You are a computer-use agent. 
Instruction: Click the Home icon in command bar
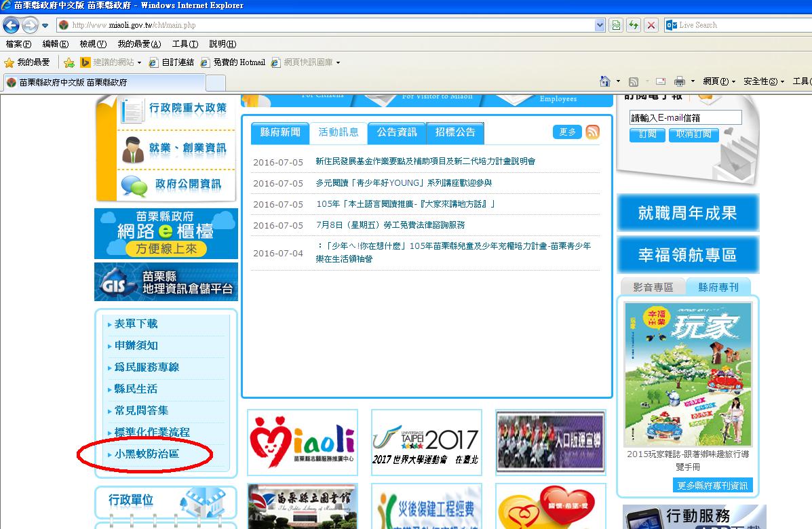point(605,81)
